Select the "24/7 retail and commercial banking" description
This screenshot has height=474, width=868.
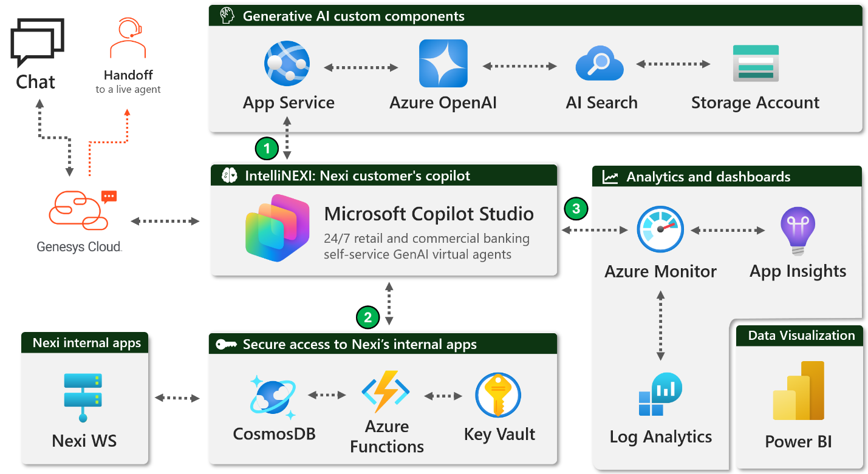coord(427,239)
